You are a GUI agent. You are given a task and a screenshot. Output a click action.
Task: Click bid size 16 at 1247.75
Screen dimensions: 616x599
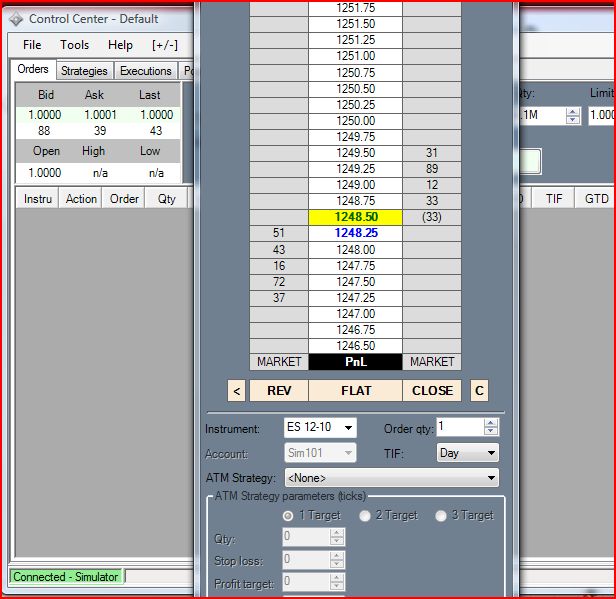(x=279, y=266)
